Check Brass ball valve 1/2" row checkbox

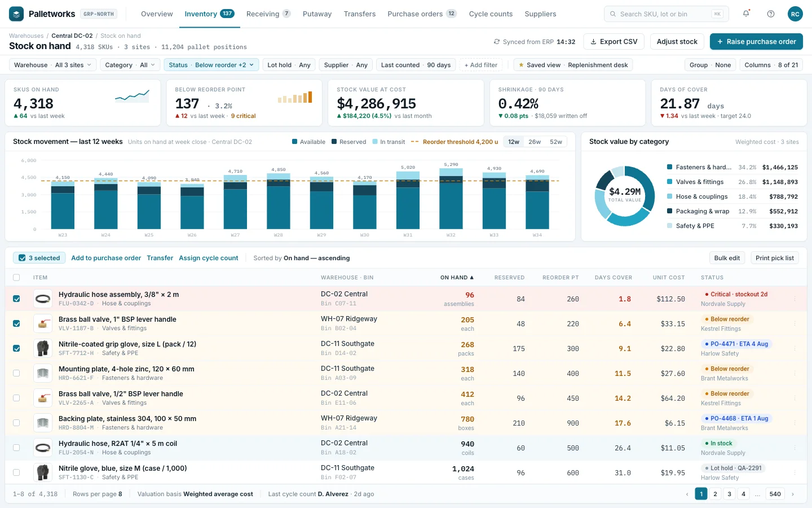pos(16,398)
